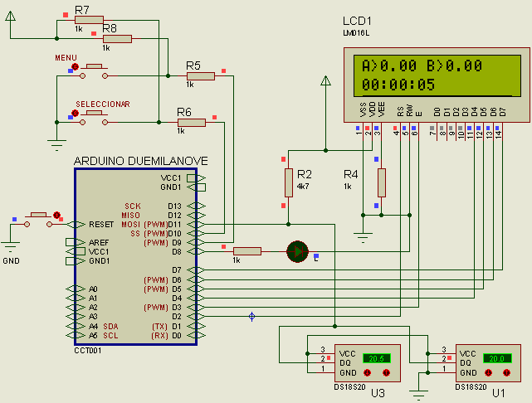Select the ground symbol below R4

363,237
